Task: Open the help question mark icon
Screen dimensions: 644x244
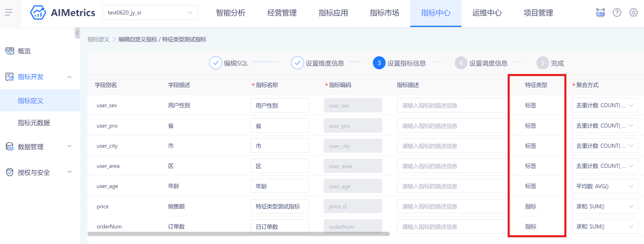Action: (617, 12)
